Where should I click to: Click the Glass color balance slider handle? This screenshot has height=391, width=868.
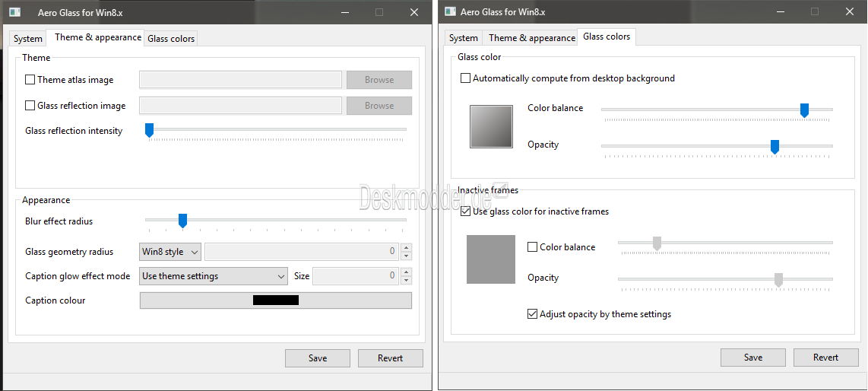pos(805,110)
